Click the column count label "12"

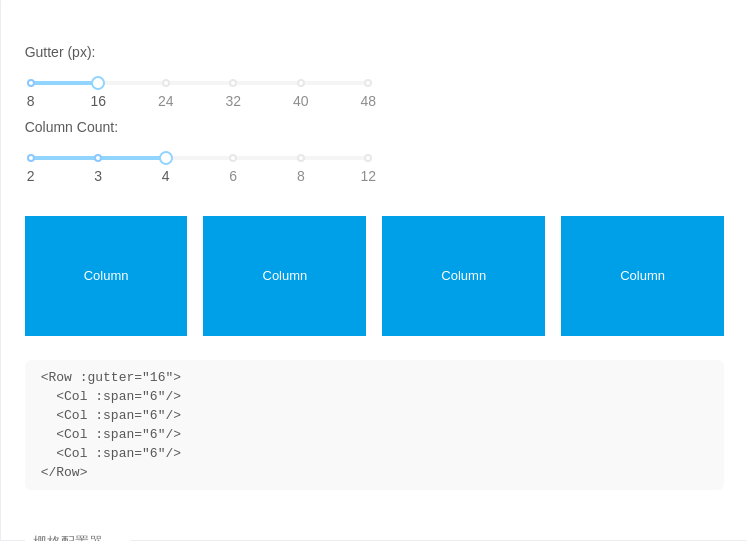pos(368,177)
